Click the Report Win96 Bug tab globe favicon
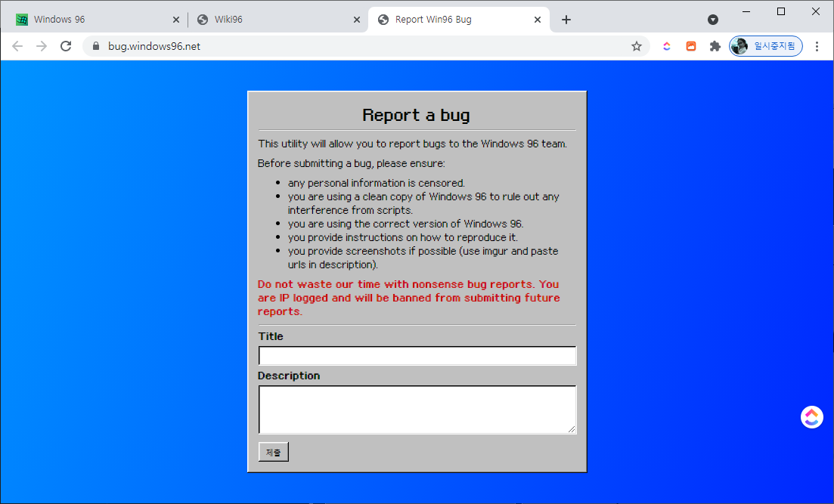The image size is (834, 504). click(x=383, y=20)
